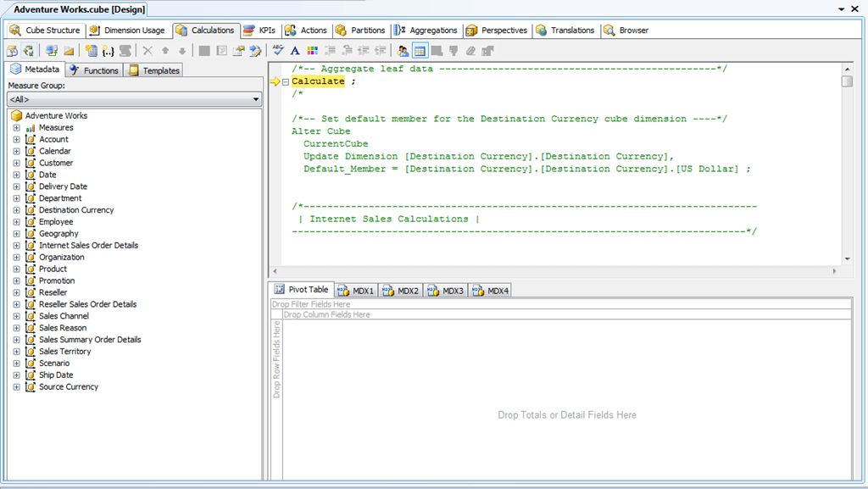Select the Pivot Table tab
The width and height of the screenshot is (868, 489).
(301, 289)
